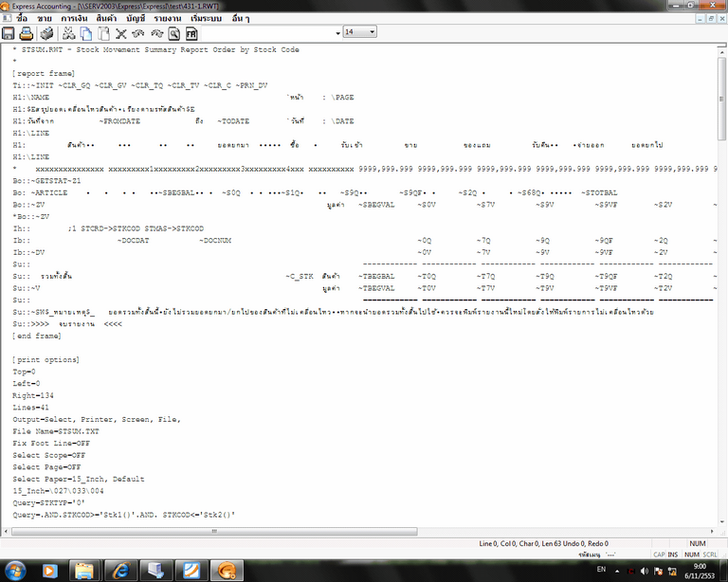
Task: Click the blue notepad taskbar icon
Action: tap(191, 571)
